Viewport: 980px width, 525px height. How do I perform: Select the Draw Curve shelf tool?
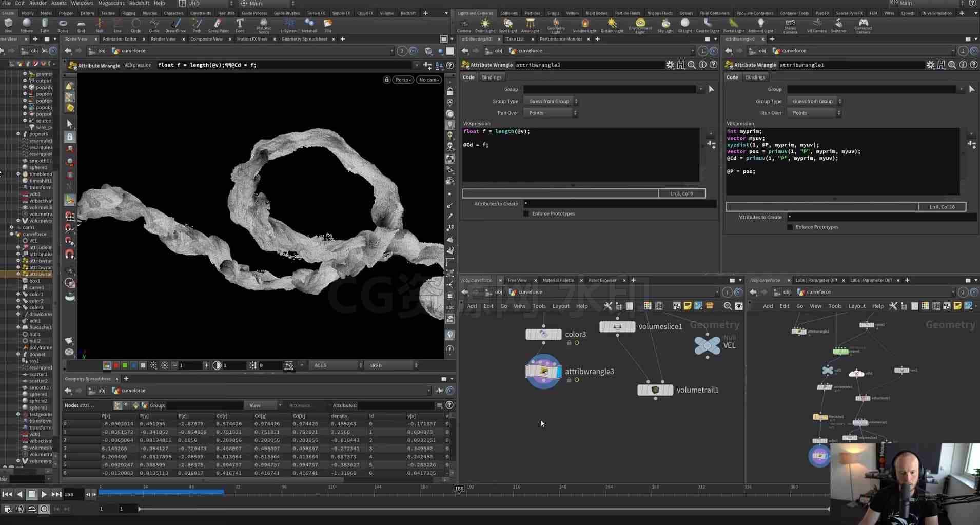175,26
